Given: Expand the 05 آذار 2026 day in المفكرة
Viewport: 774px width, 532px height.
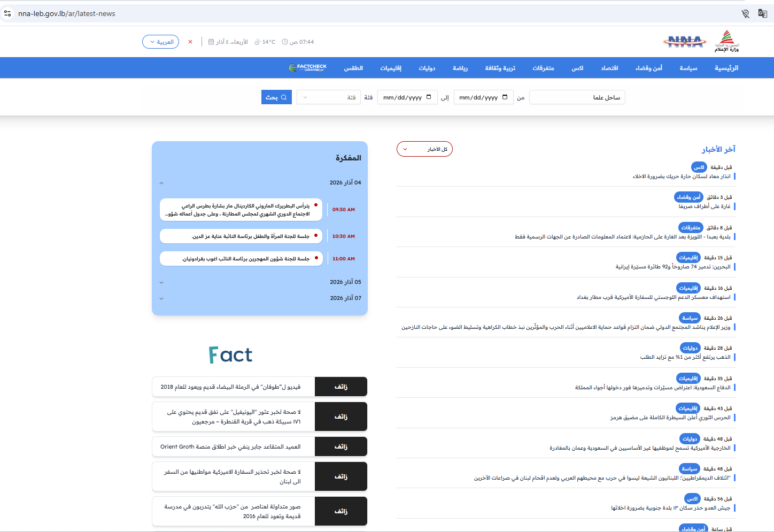Looking at the screenshot, I should [x=161, y=282].
